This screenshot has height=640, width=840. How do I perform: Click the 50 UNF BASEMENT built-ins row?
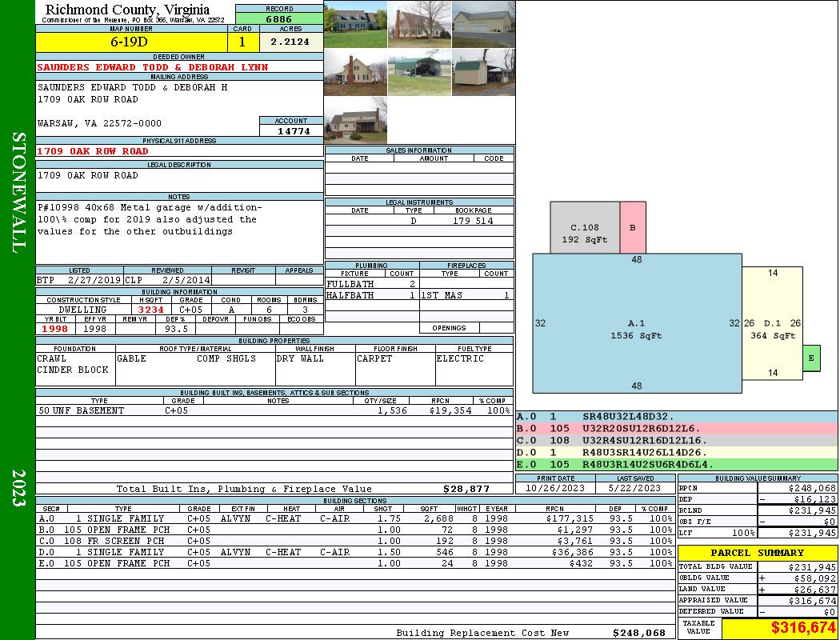[x=274, y=410]
